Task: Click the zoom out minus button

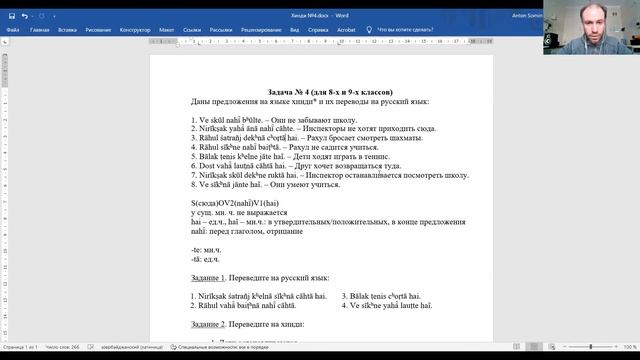Action: click(565, 347)
